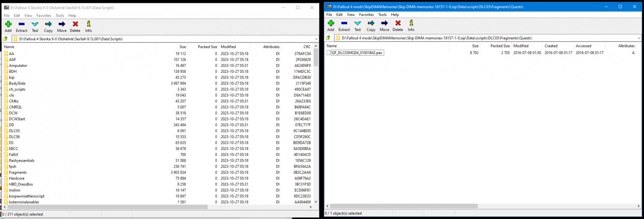The width and height of the screenshot is (644, 219).
Task: Open the View menu in left window
Action: click(28, 16)
